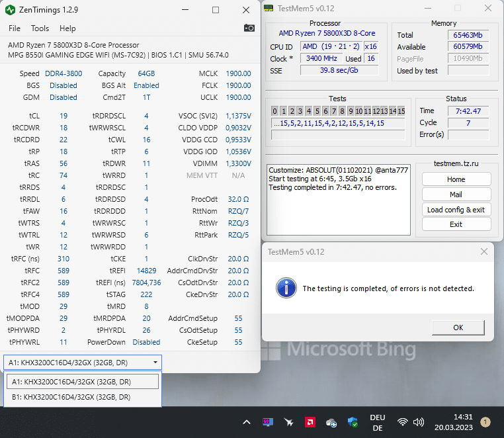The width and height of the screenshot is (504, 438).
Task: Open the File menu in ZenTimings
Action: pyautogui.click(x=15, y=28)
